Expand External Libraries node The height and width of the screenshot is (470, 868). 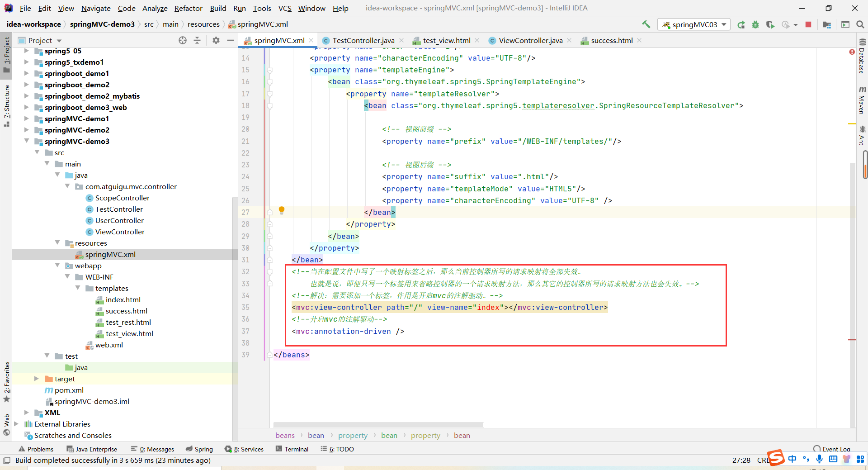pyautogui.click(x=16, y=424)
